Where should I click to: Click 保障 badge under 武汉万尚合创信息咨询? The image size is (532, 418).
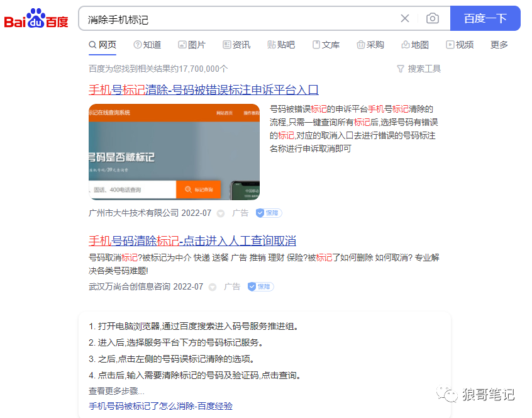[260, 286]
